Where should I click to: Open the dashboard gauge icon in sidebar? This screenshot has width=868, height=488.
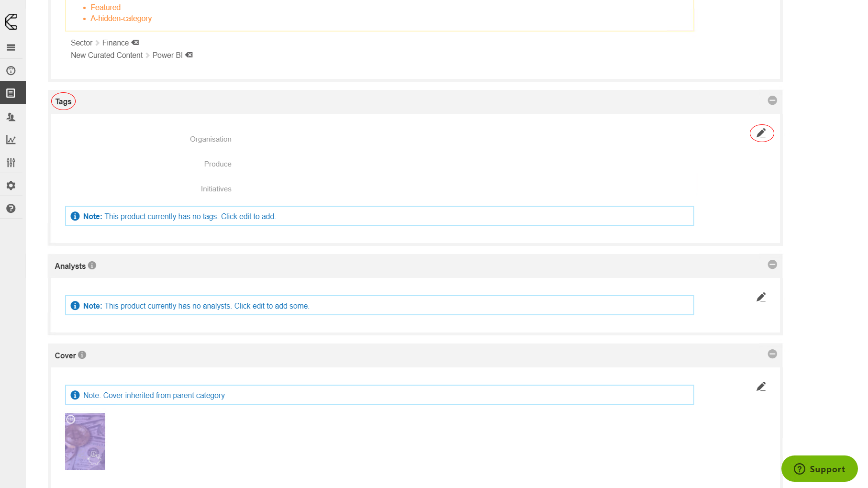point(11,71)
